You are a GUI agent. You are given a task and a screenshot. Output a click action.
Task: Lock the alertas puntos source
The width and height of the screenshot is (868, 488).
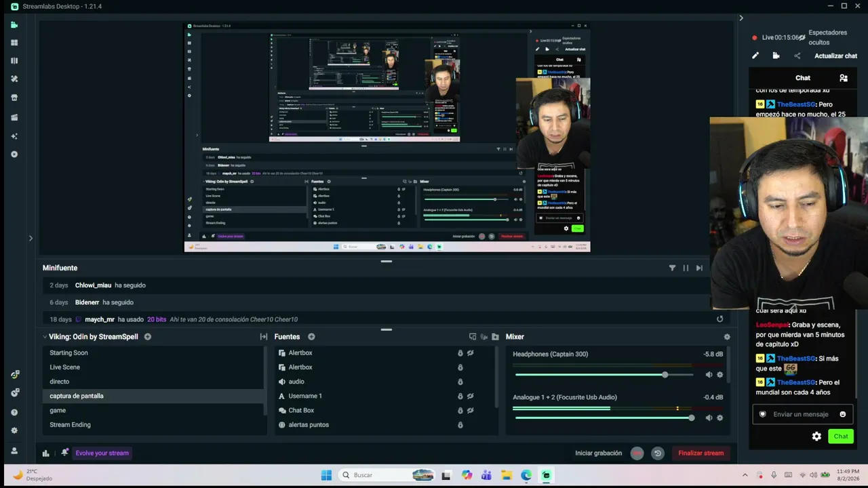[x=460, y=425]
